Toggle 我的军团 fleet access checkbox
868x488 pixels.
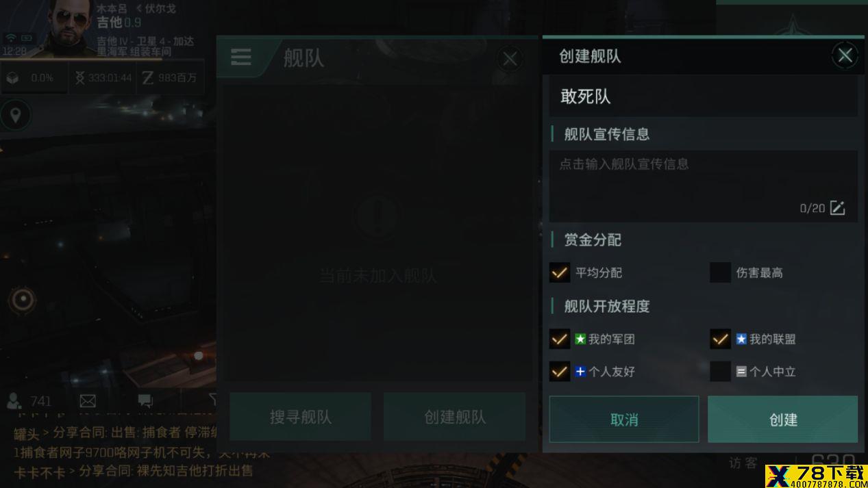(x=560, y=339)
